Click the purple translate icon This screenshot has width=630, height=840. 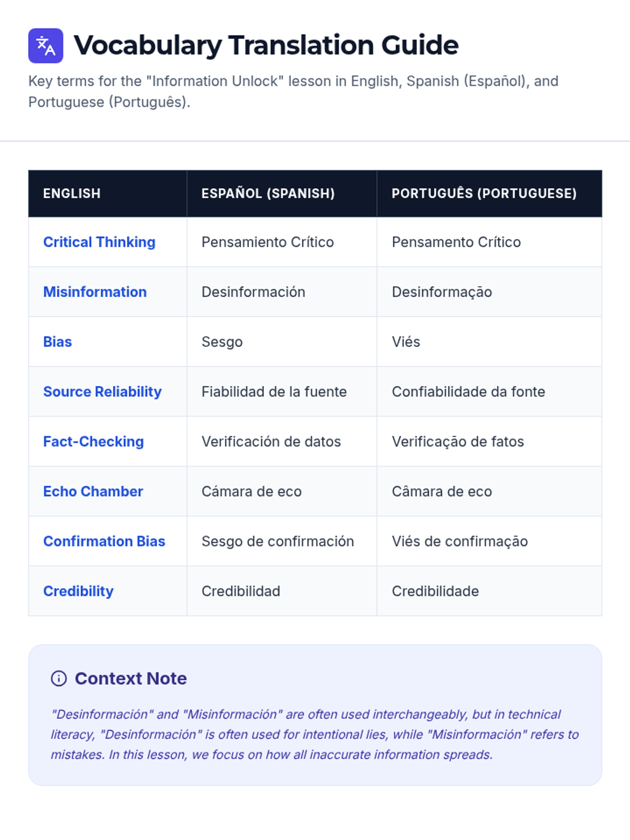pyautogui.click(x=46, y=46)
